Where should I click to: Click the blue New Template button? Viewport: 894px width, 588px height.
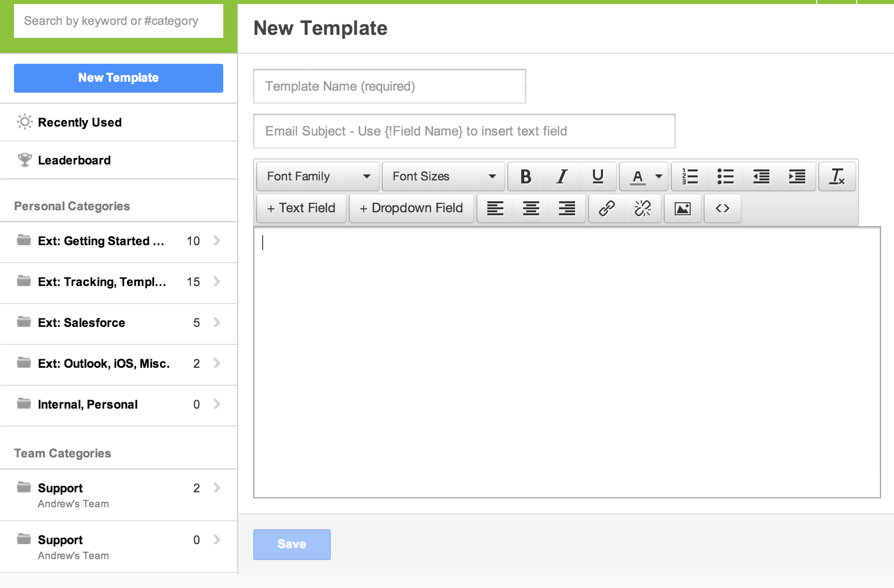(119, 78)
